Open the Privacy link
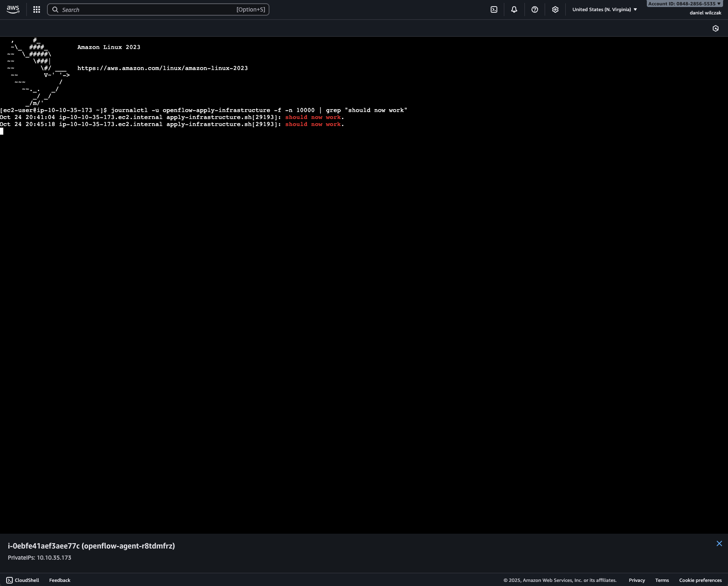This screenshot has width=728, height=586. [x=637, y=580]
